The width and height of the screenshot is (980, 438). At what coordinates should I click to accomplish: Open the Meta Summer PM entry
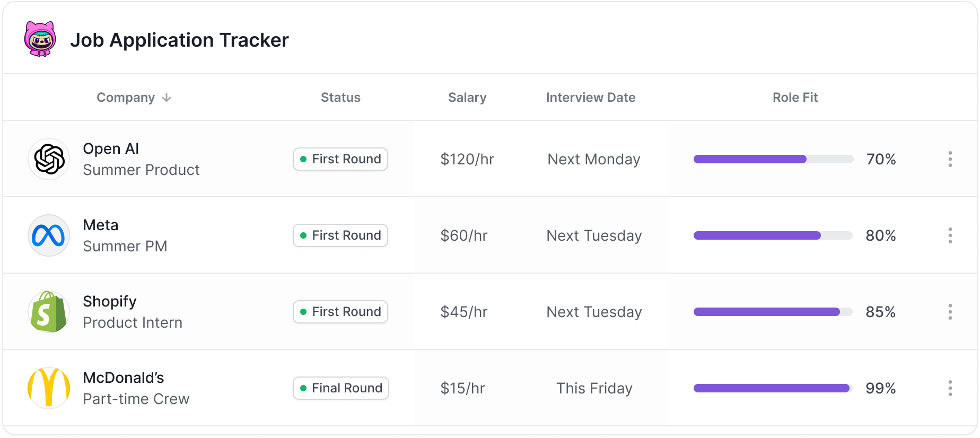125,235
